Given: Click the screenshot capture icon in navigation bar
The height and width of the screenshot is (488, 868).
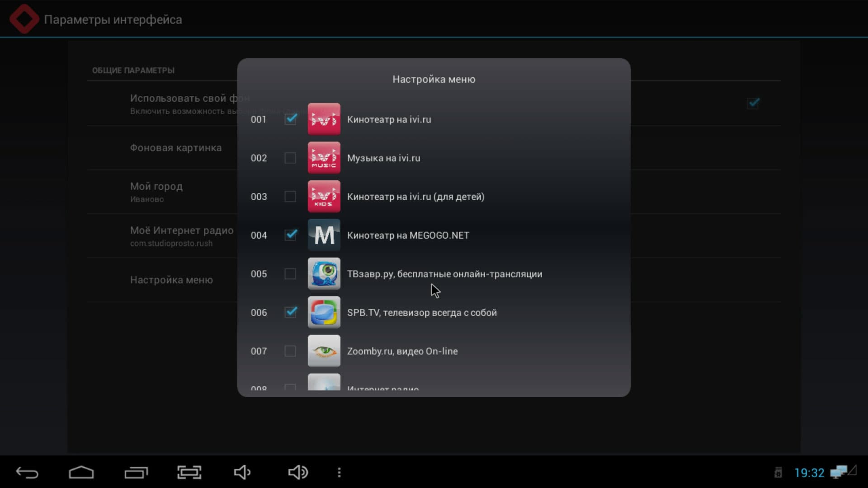Looking at the screenshot, I should 189,473.
